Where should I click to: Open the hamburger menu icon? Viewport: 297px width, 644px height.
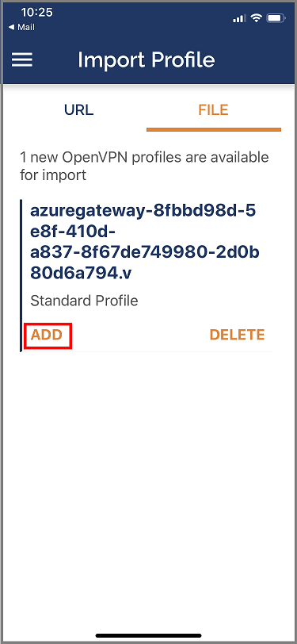pos(21,60)
